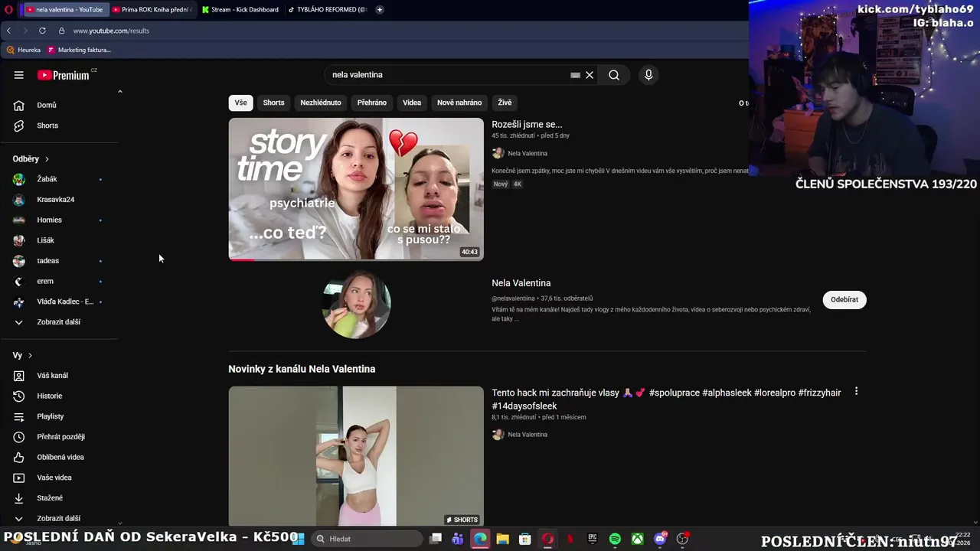Image resolution: width=980 pixels, height=551 pixels.
Task: Open Spotify from the taskbar
Action: 615,539
